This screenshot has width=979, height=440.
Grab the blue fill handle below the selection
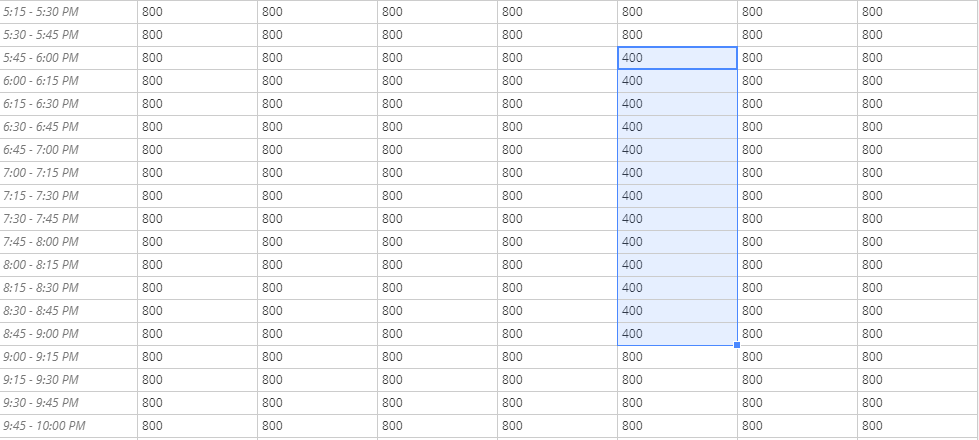coord(737,345)
